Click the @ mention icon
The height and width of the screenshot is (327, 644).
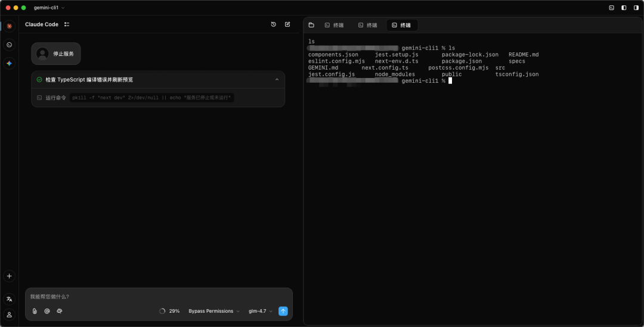pos(47,311)
